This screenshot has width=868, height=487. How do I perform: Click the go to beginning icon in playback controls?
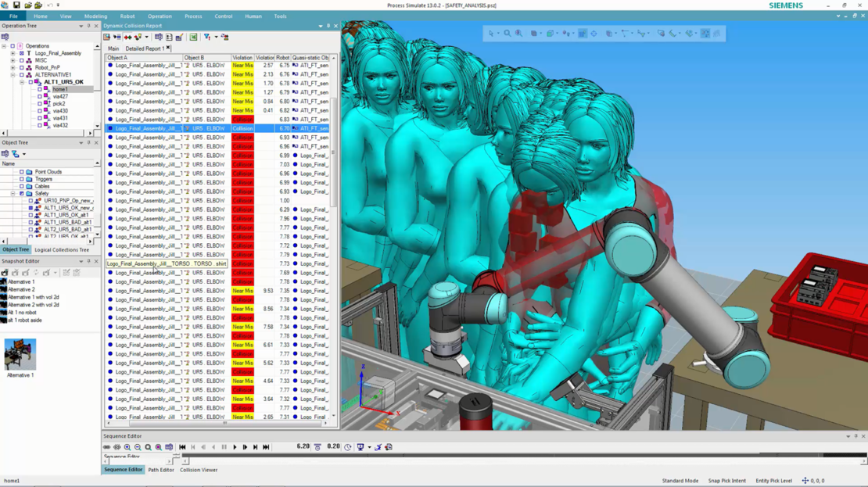pos(183,446)
